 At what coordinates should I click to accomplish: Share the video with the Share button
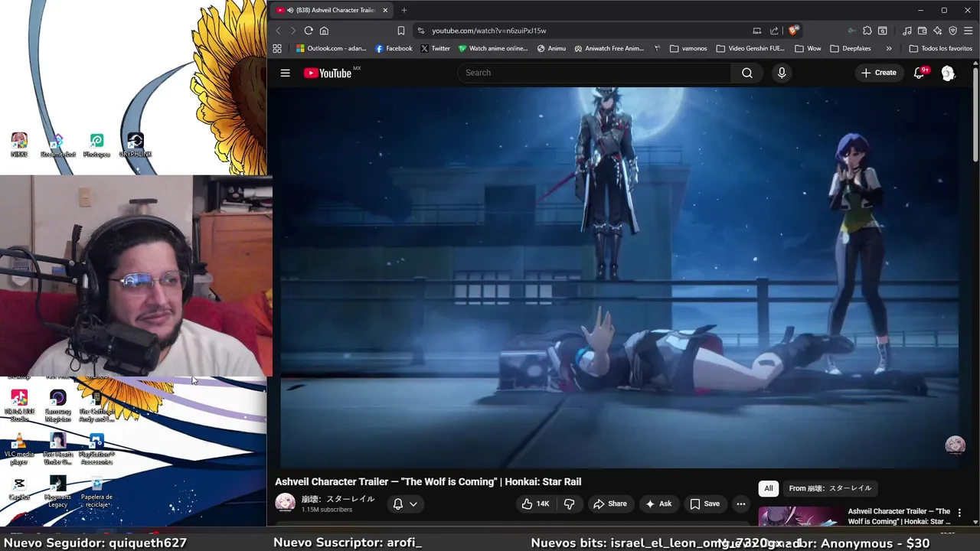[609, 504]
